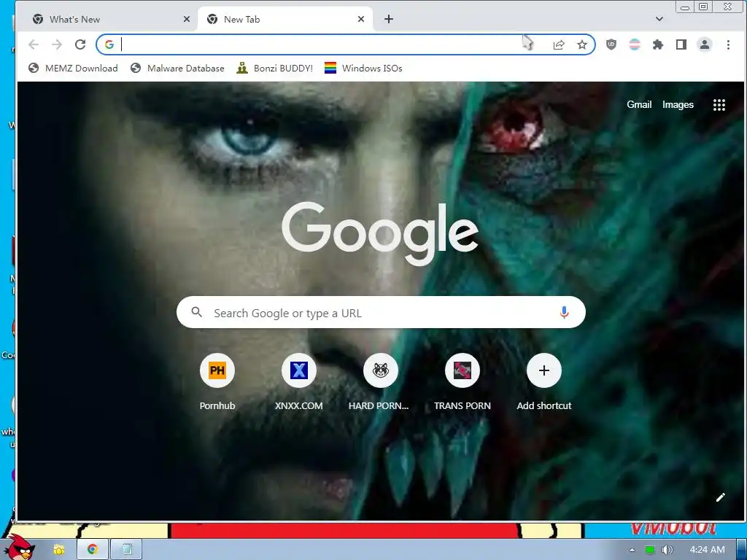Click the Google icon in address bar

tap(109, 44)
